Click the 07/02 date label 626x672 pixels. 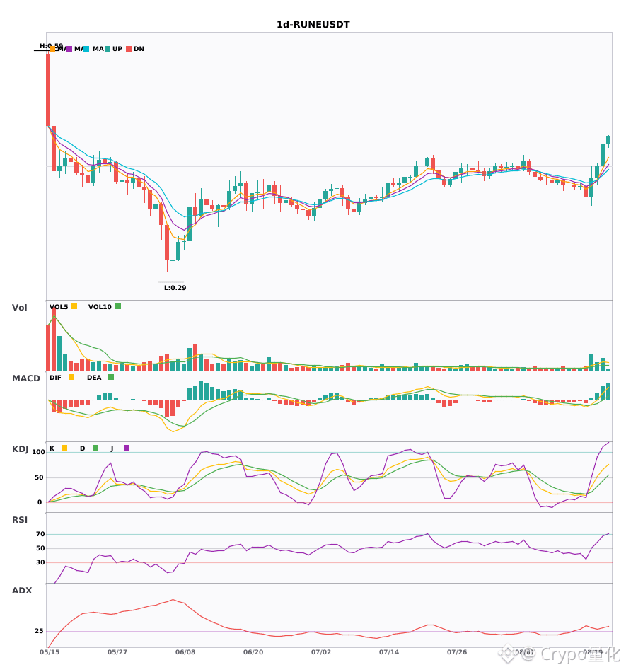point(321,652)
